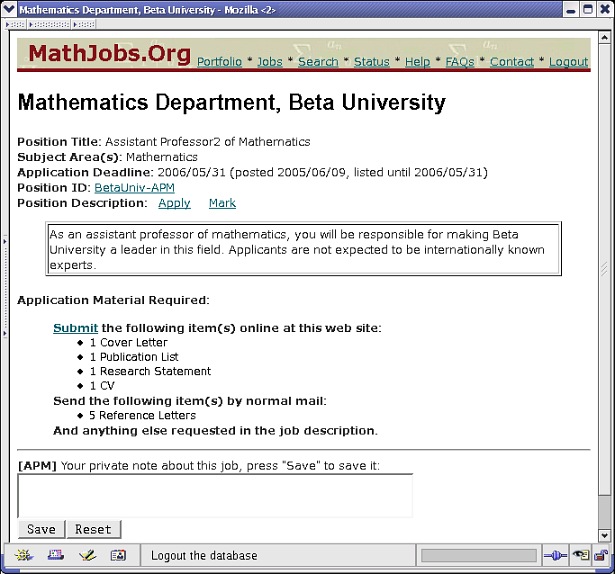
Task: Open the FAQs page
Action: coord(460,62)
